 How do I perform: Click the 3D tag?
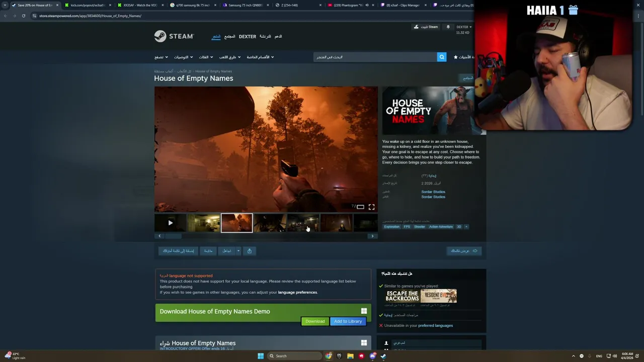click(x=458, y=227)
